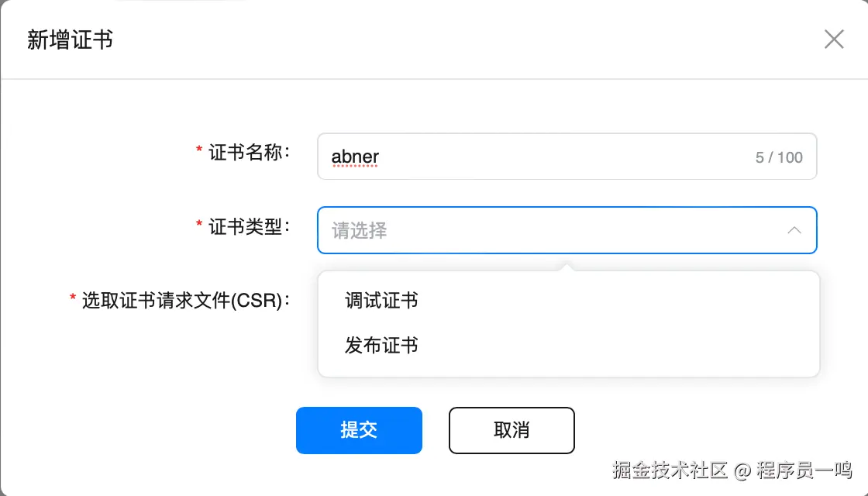
Task: Click the red asterisk beside 选取证书请求文件(CSR)
Action: point(74,299)
